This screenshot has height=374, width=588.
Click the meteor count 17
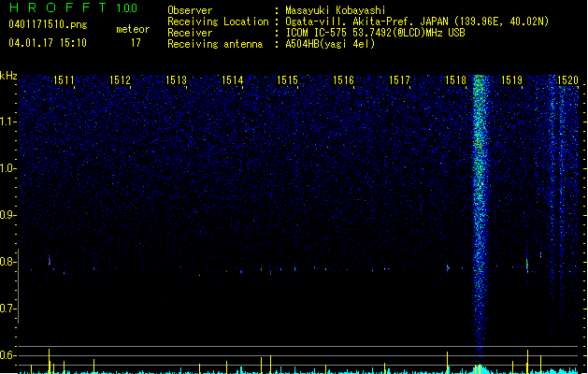coord(136,43)
